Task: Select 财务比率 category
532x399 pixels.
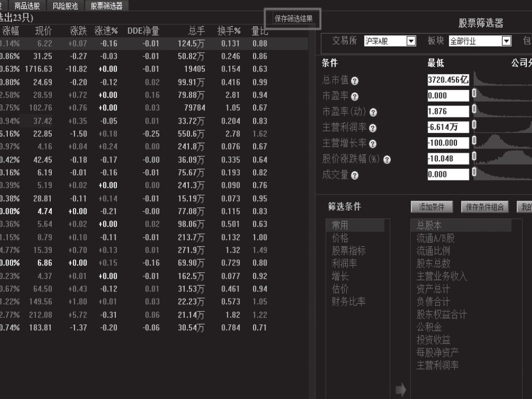Action: (x=349, y=302)
